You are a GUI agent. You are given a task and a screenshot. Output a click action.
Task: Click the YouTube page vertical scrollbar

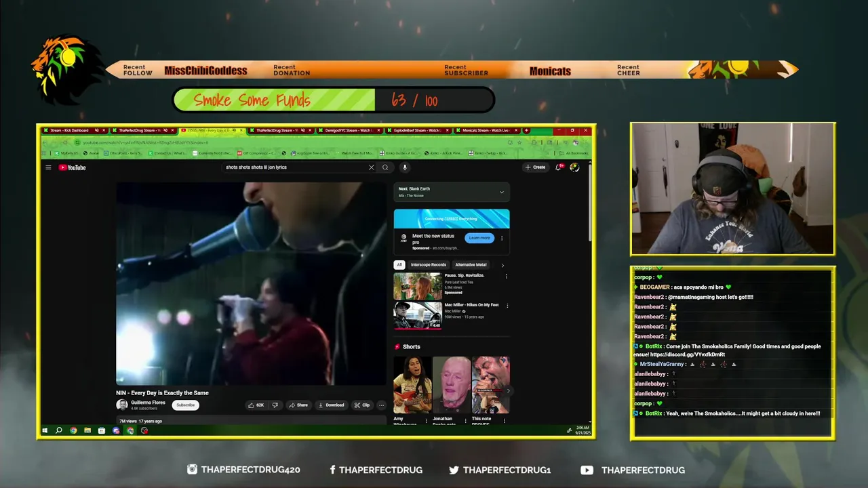(590, 203)
